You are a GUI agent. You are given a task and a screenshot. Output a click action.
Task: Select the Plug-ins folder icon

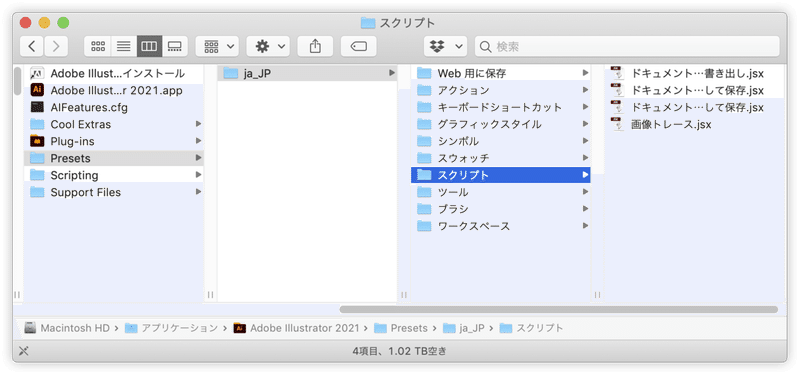37,141
